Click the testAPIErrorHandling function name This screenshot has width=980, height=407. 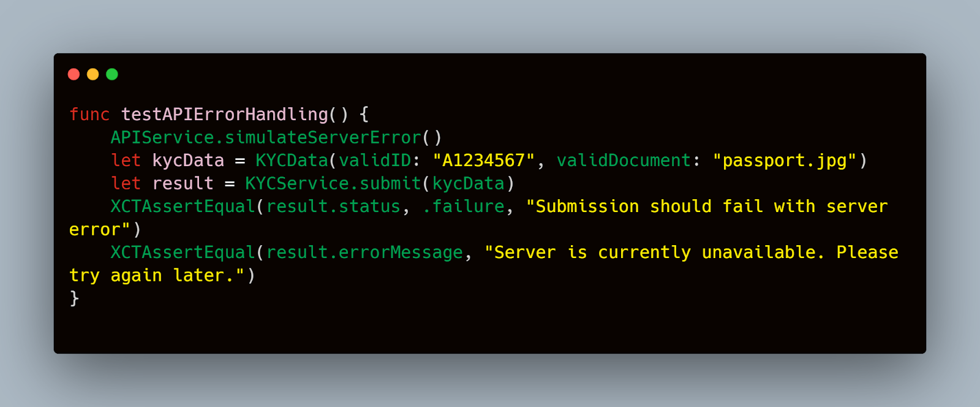(x=225, y=114)
